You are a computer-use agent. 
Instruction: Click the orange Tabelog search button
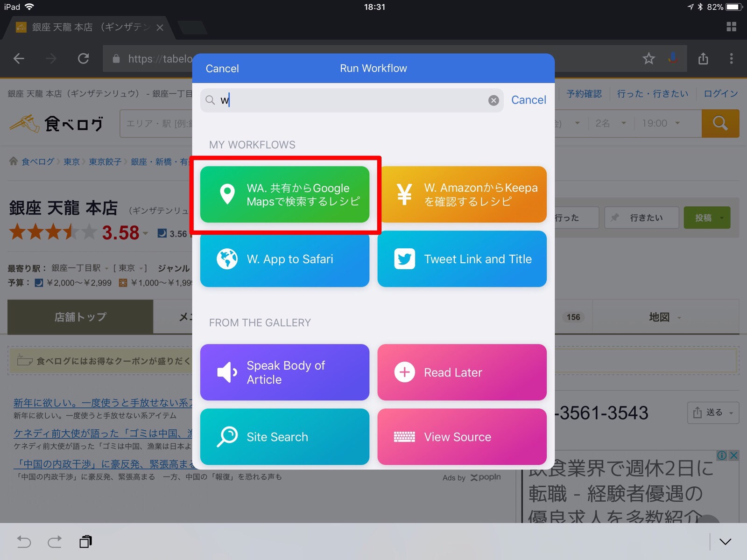pos(720,123)
